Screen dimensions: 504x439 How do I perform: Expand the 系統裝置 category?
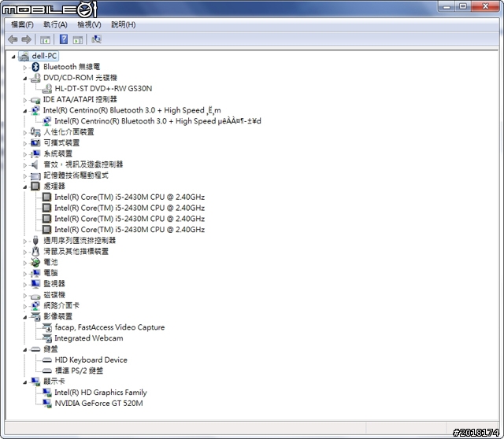click(x=24, y=154)
